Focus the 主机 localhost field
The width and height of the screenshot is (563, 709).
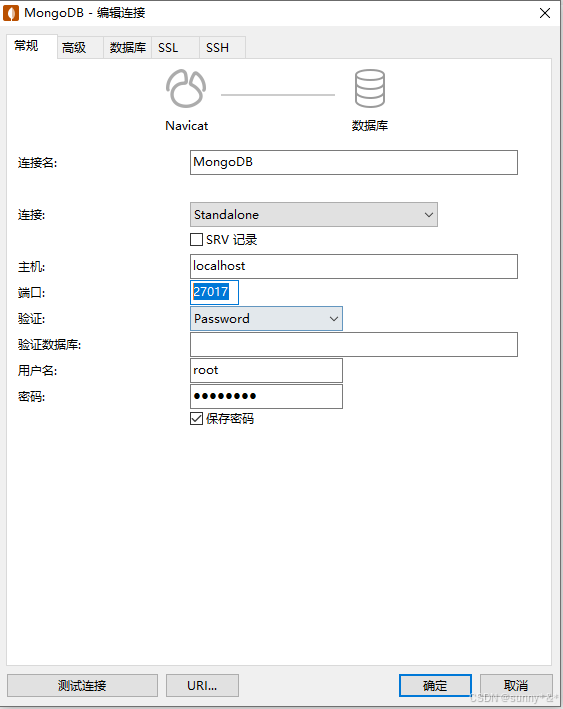pos(354,267)
